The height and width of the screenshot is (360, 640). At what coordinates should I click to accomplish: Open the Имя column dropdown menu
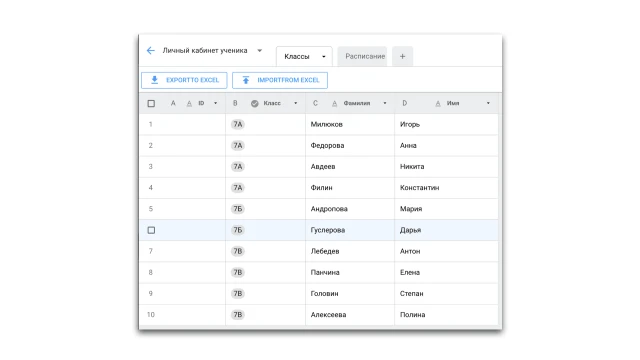point(488,103)
